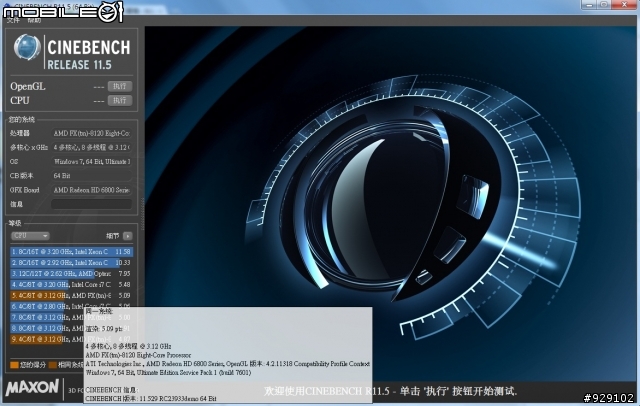Viewport: 640px width, 406px height.
Task: Click the dark orange 相同系统 legend swatch
Action: pyautogui.click(x=52, y=365)
